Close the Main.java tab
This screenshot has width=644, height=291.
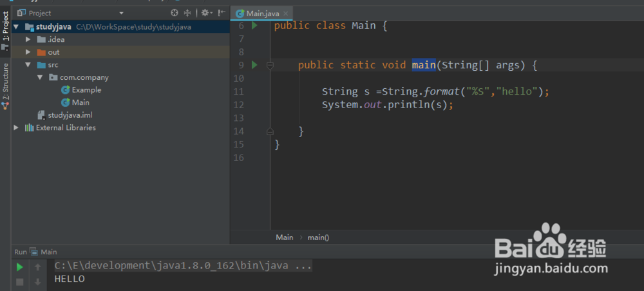[x=286, y=14]
